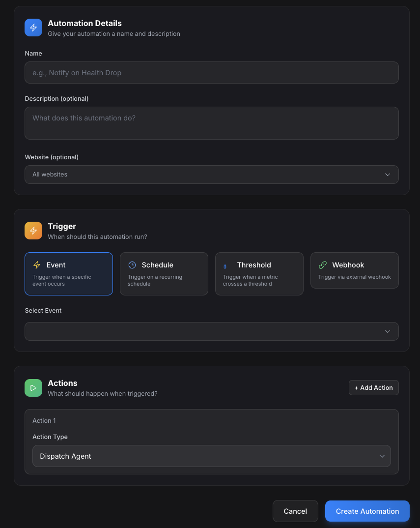Image resolution: width=420 pixels, height=528 pixels.
Task: Click the orange Trigger lightning icon
Action: 33,230
